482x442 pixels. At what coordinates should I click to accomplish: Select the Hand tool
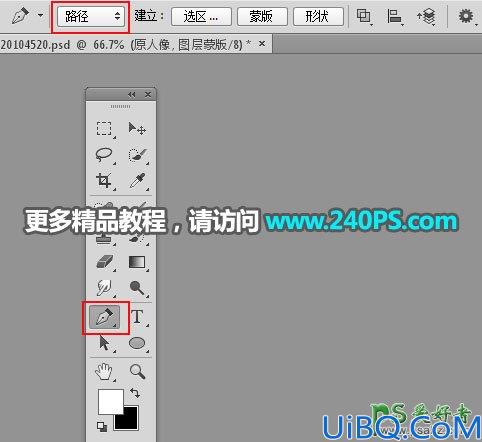(x=104, y=371)
